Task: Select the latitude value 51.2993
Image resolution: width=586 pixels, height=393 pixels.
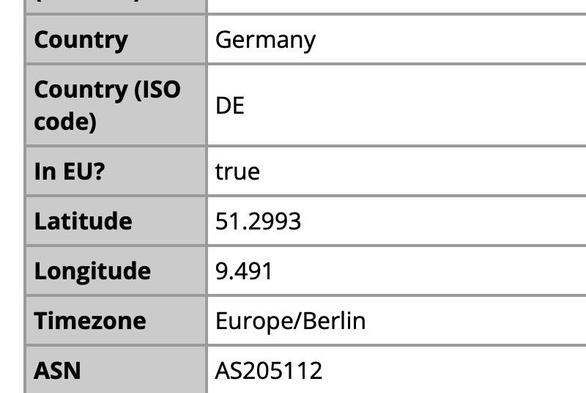Action: (258, 222)
